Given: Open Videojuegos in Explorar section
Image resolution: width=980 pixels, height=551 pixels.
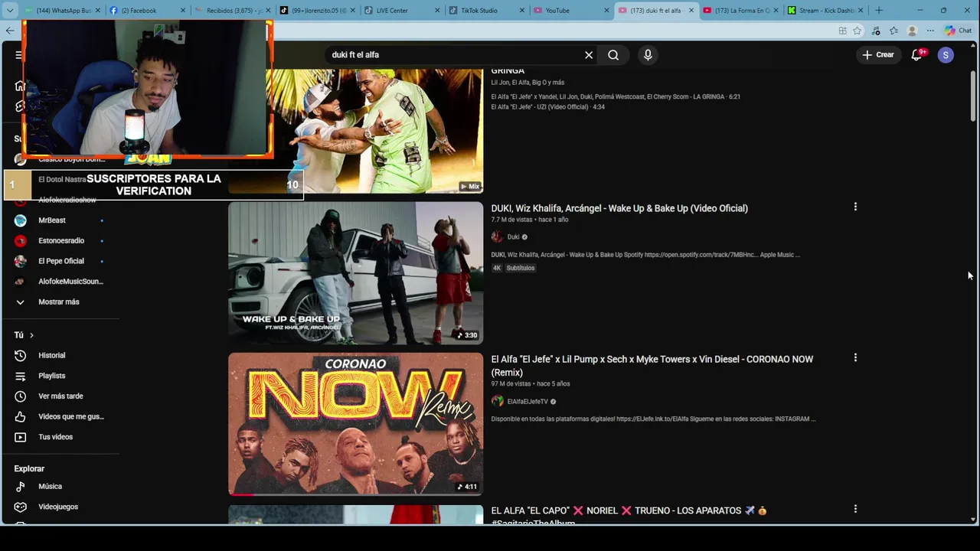Looking at the screenshot, I should pos(60,507).
